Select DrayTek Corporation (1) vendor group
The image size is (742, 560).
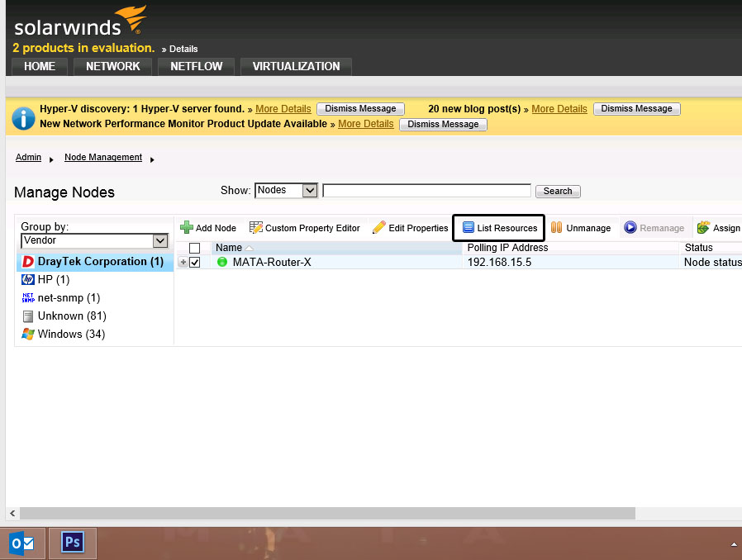coord(95,262)
